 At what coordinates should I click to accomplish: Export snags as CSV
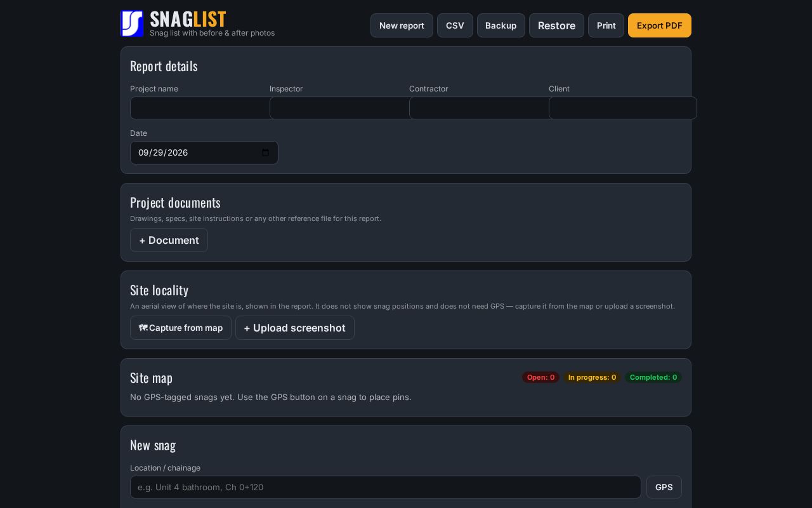point(455,25)
